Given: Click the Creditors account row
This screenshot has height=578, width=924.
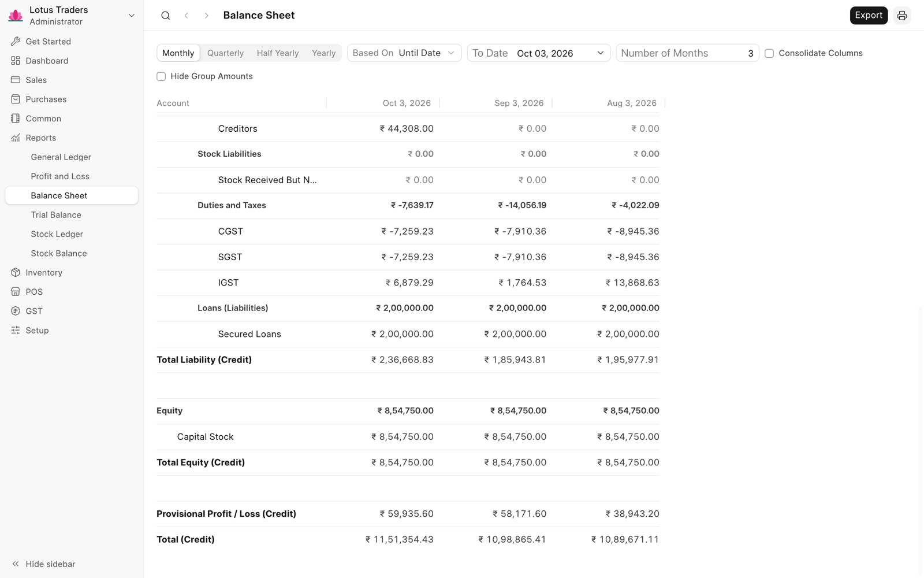Looking at the screenshot, I should click(x=408, y=129).
